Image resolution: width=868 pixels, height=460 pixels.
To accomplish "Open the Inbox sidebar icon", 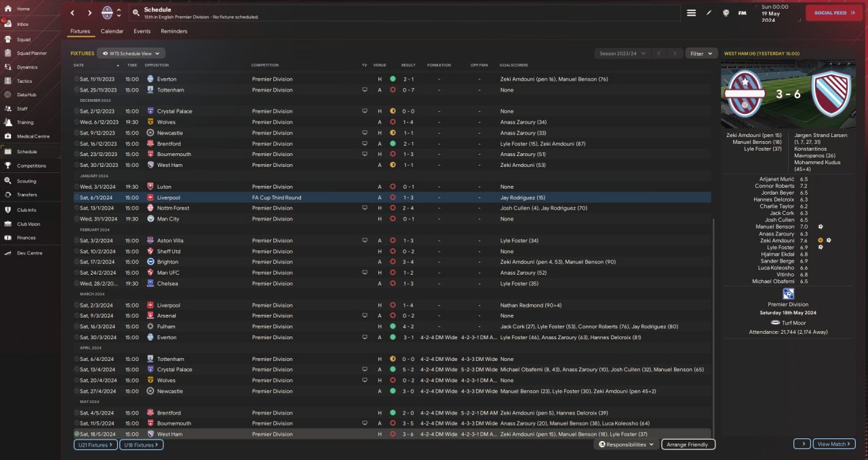I will coord(9,24).
